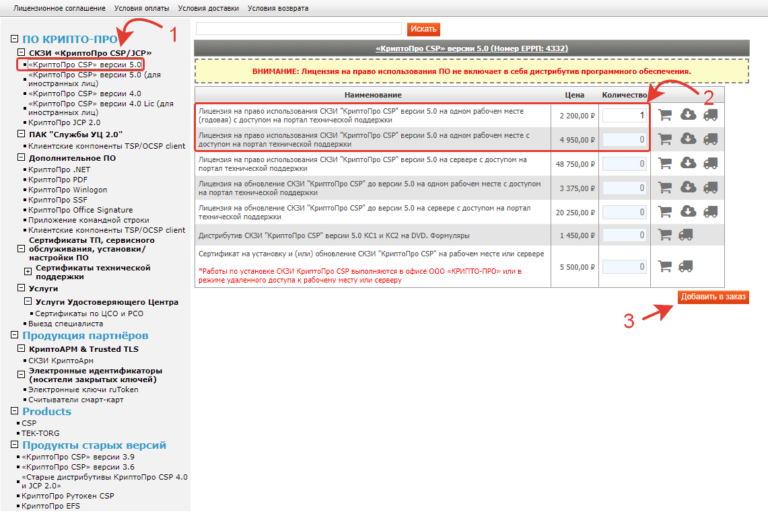Click the truck icon in the 4 950,00 row
768x516 pixels.
(x=711, y=139)
